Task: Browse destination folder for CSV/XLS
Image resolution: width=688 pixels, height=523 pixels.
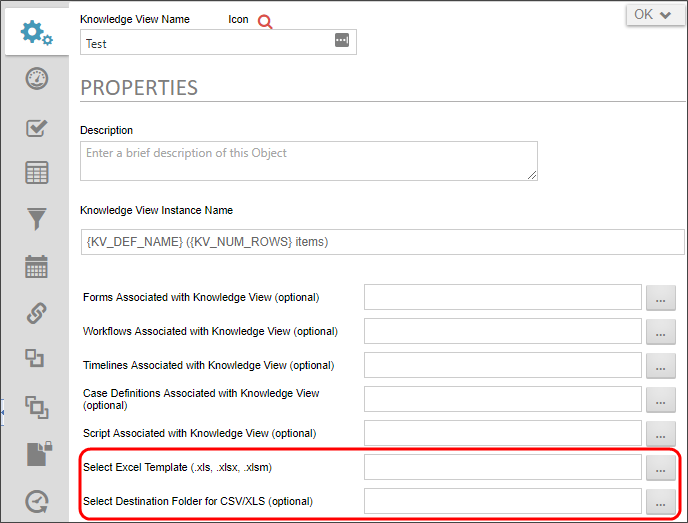Action: click(x=660, y=501)
